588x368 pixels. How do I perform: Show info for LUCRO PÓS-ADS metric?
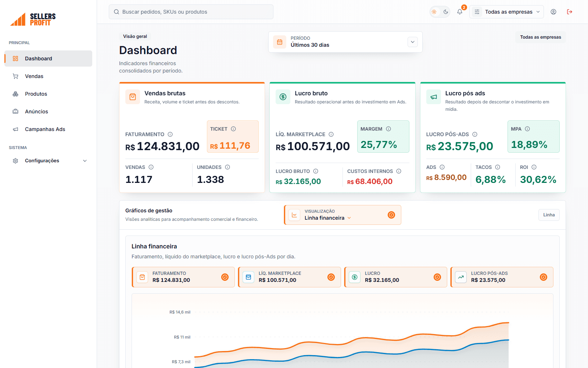(475, 134)
